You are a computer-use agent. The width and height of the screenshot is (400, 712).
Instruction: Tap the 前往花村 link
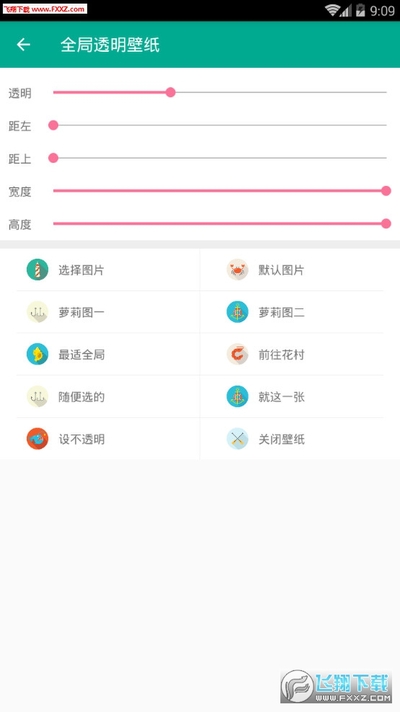[x=281, y=355]
